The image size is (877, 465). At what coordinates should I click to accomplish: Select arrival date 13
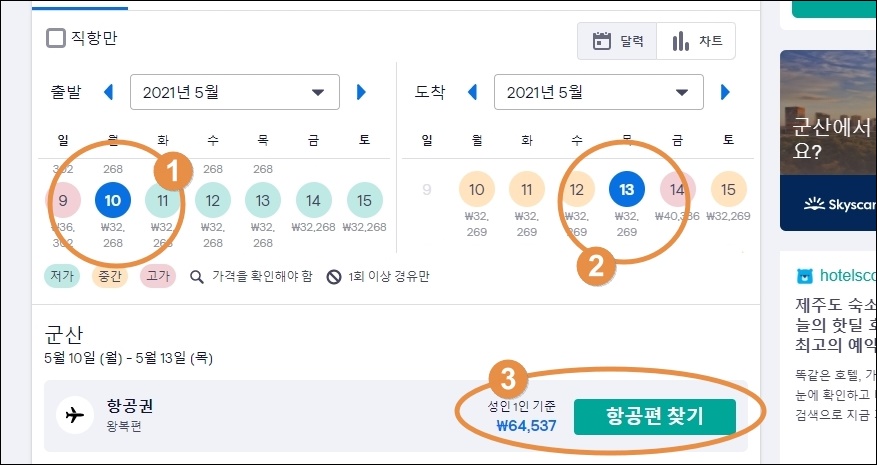[x=626, y=190]
